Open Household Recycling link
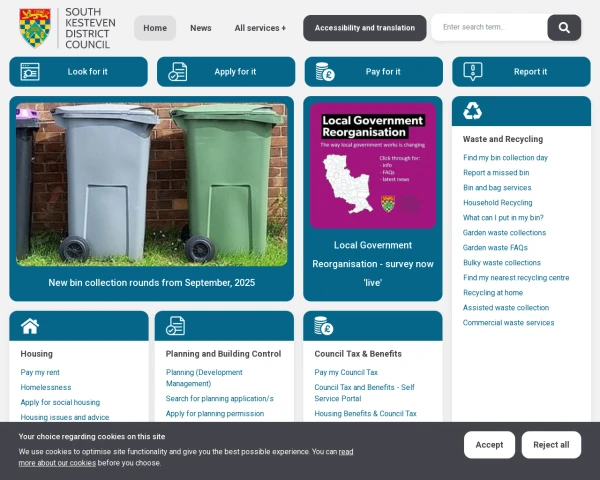Viewport: 600px width, 480px height. tap(498, 202)
